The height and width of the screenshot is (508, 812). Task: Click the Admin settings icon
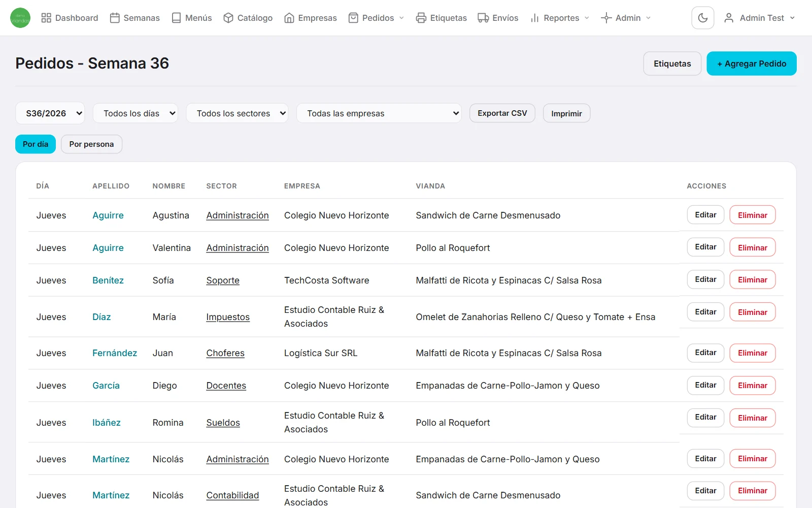[606, 18]
